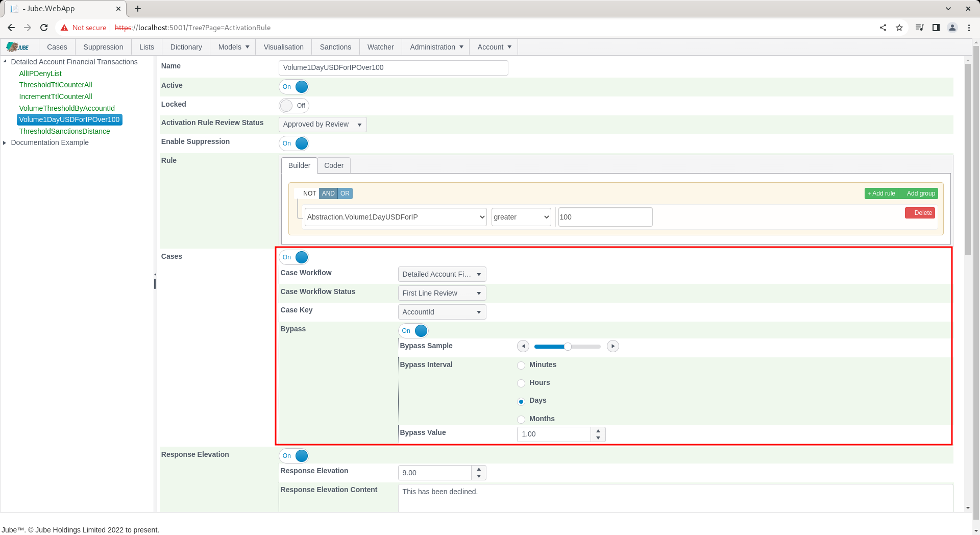Increase Bypass Sample with right arrow

pyautogui.click(x=613, y=346)
